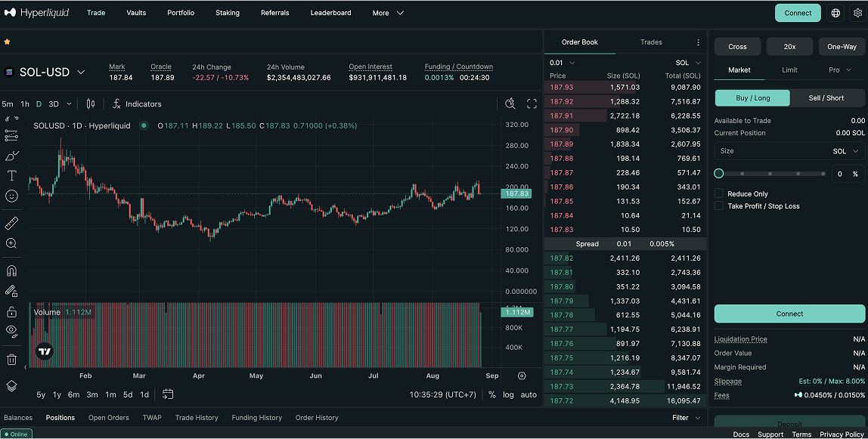Select the brush drawing tool

point(11,156)
